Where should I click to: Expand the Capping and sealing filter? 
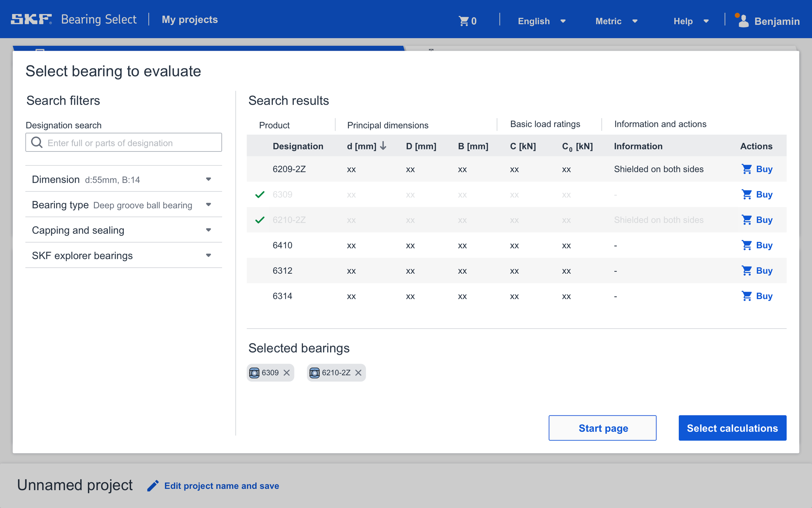click(x=208, y=230)
